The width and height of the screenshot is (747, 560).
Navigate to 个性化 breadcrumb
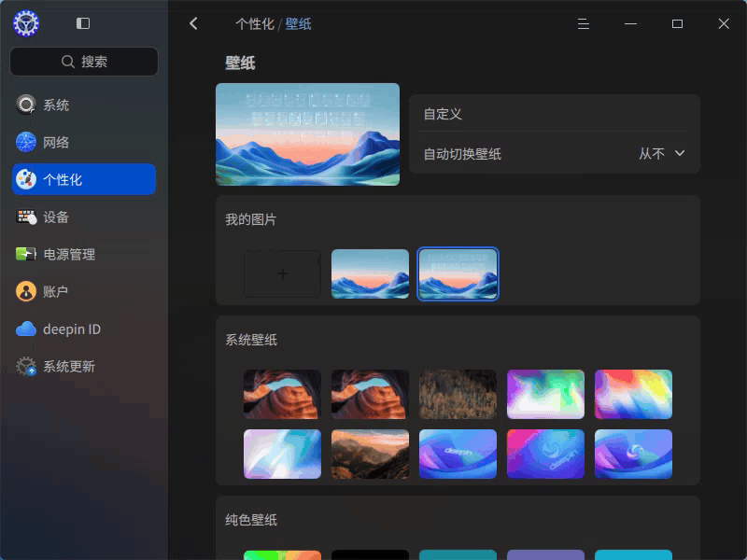point(255,24)
